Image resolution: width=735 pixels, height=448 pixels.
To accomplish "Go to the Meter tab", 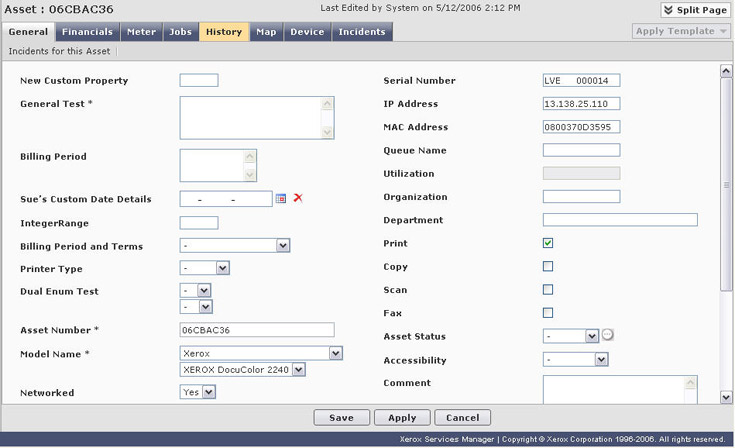I will tap(141, 32).
